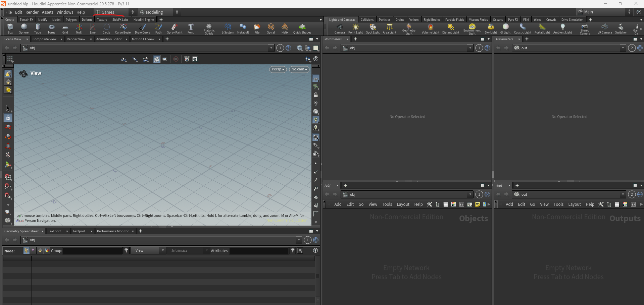Select the Helix shelf tool
644x305 pixels.
(x=285, y=29)
